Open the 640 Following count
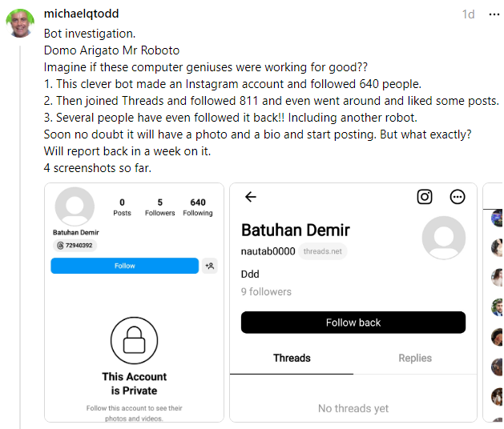Viewport: 504px width, 429px height. point(198,207)
